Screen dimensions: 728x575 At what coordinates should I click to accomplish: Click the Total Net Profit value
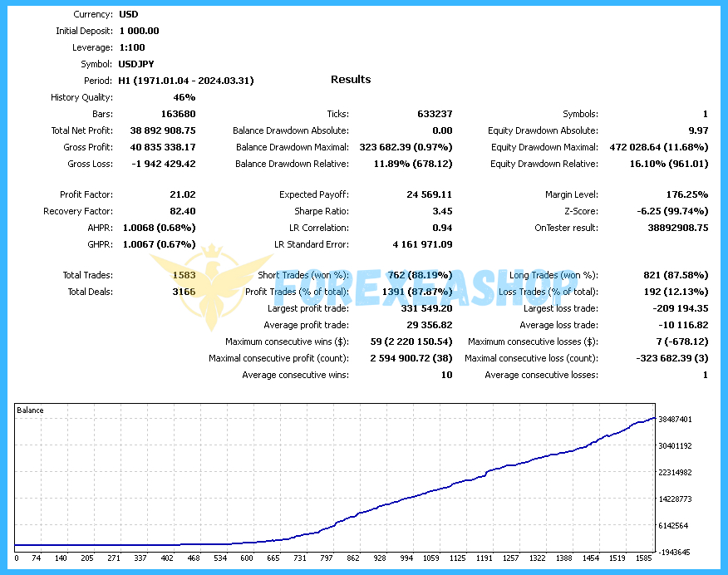pos(163,130)
